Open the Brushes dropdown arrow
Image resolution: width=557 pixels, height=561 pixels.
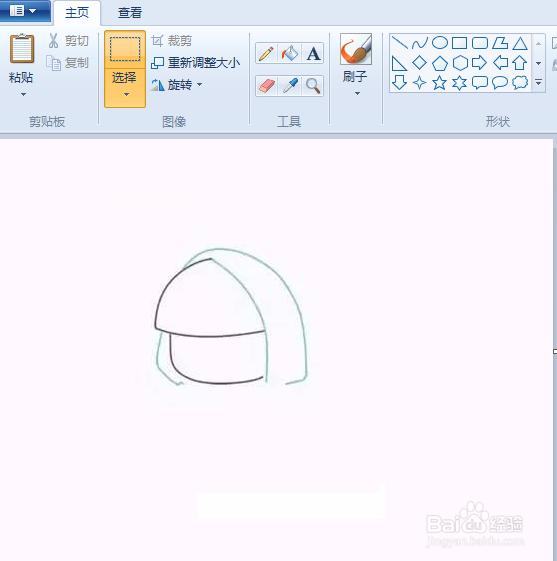coord(357,94)
